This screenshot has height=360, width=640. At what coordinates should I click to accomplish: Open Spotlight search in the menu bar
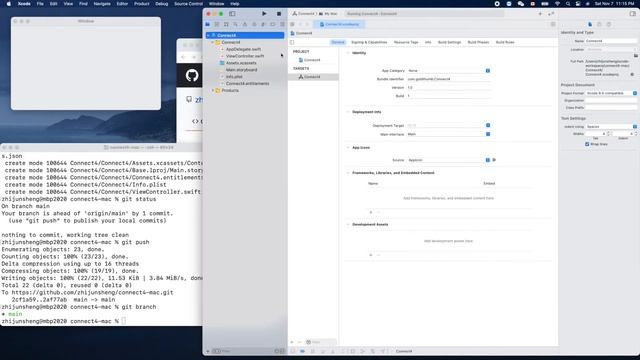pyautogui.click(x=568, y=4)
